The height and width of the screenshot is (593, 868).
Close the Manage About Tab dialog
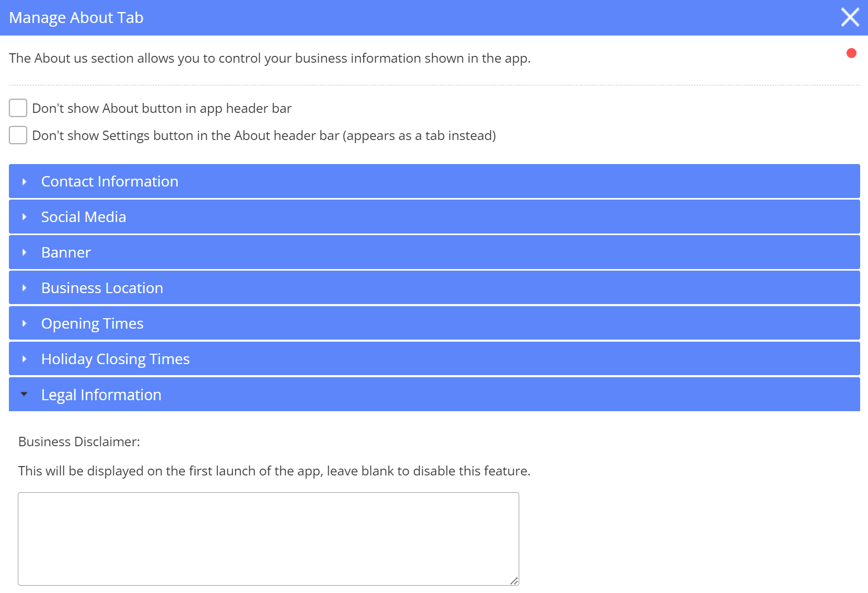850,17
